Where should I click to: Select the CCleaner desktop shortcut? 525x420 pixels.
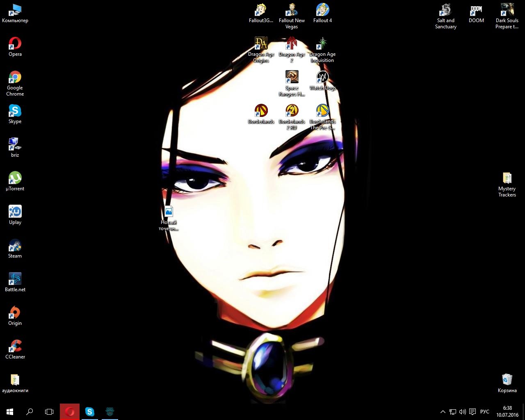click(x=15, y=349)
